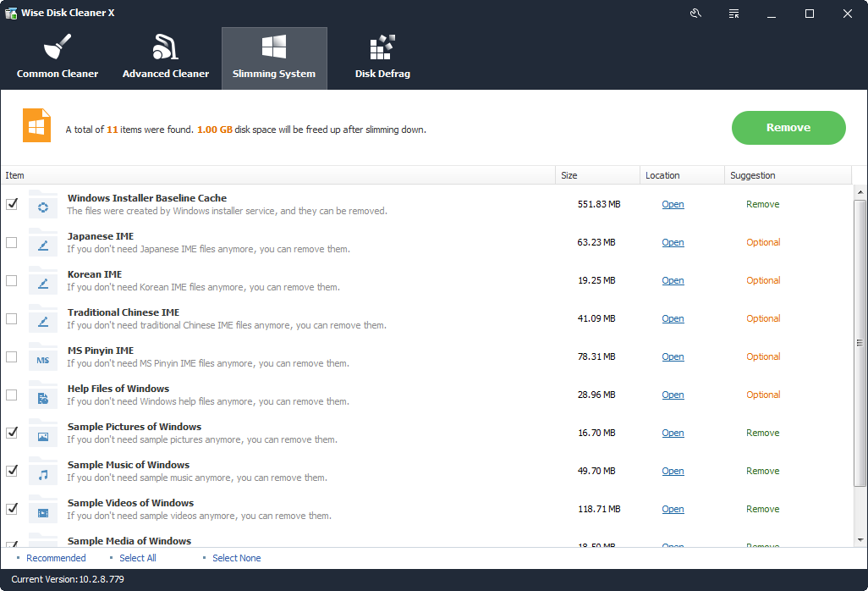Viewport: 868px width, 591px height.
Task: Enable the MS Pinyin IME checkbox
Action: point(12,357)
